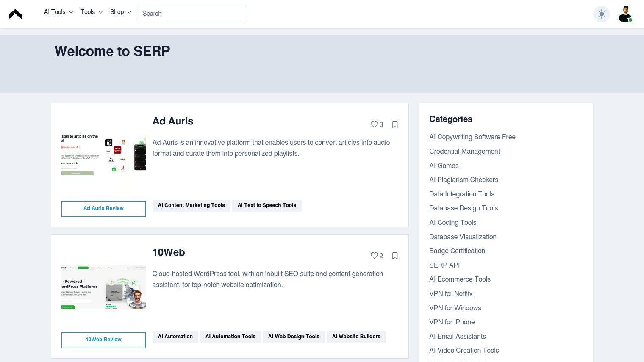Open Data Integration Tools category
The image size is (644, 362).
[x=462, y=194]
